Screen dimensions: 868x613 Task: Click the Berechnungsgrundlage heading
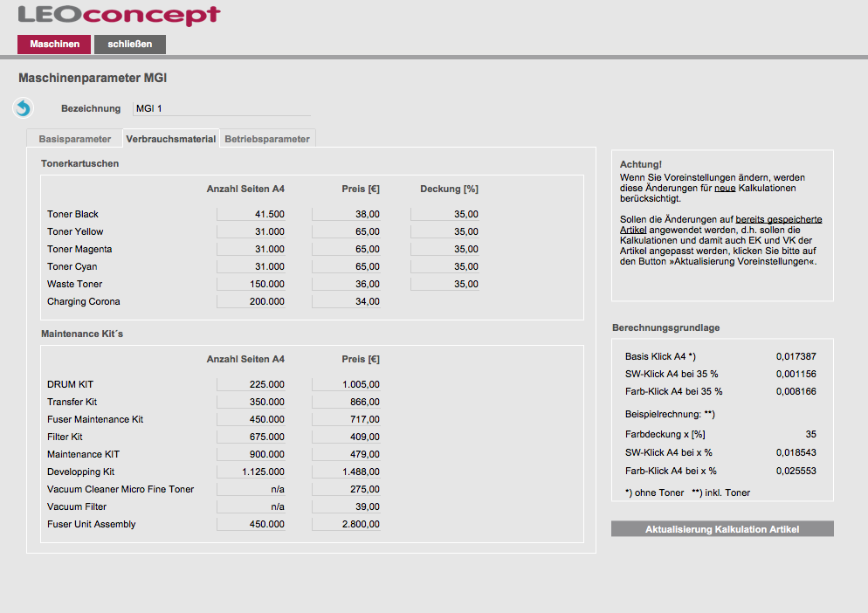pos(666,327)
